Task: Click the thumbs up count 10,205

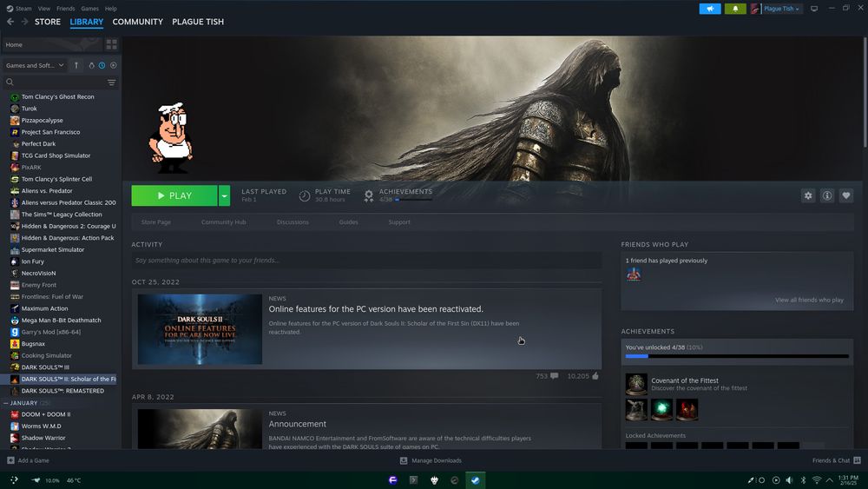Action: [x=583, y=376]
